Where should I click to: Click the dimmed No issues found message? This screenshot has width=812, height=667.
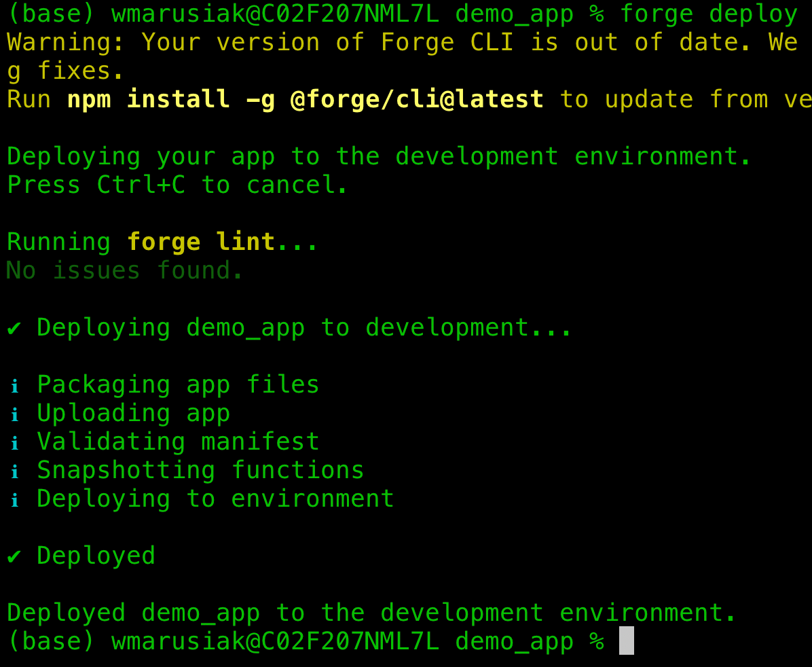tap(124, 270)
